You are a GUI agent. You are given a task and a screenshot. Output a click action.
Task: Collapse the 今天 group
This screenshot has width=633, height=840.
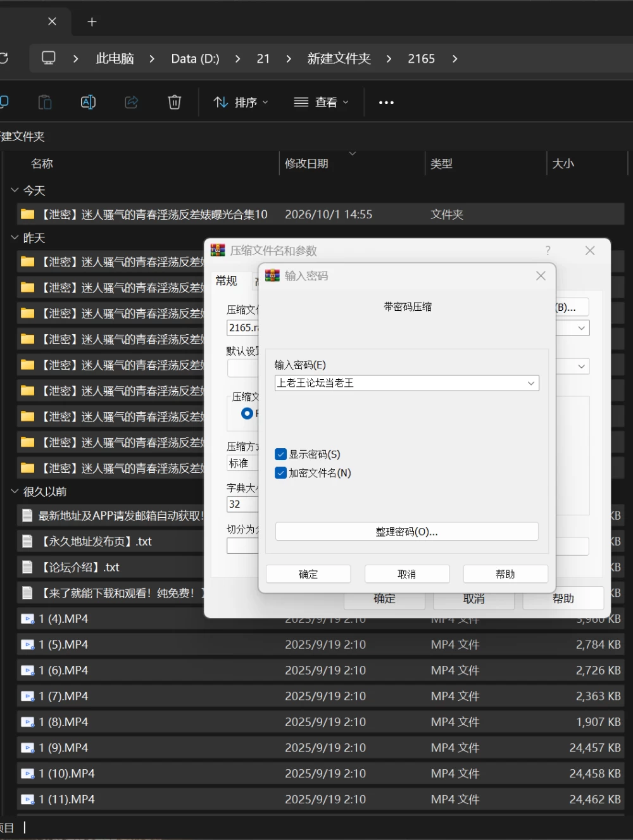click(x=15, y=190)
